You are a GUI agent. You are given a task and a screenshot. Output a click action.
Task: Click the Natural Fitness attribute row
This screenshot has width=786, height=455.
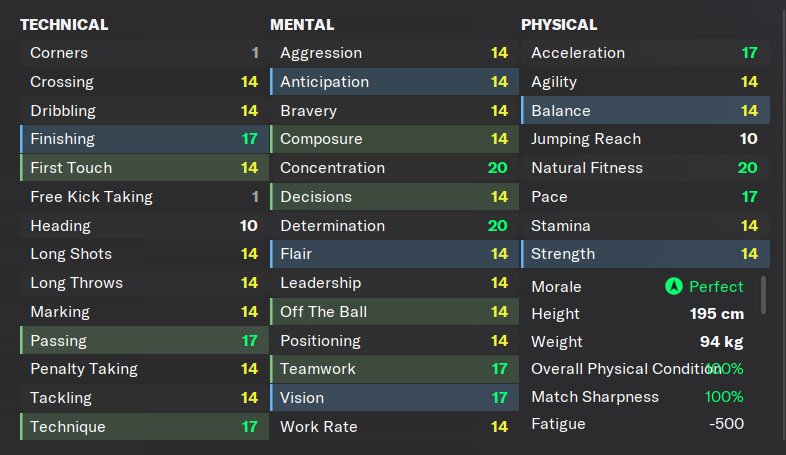pyautogui.click(x=644, y=168)
